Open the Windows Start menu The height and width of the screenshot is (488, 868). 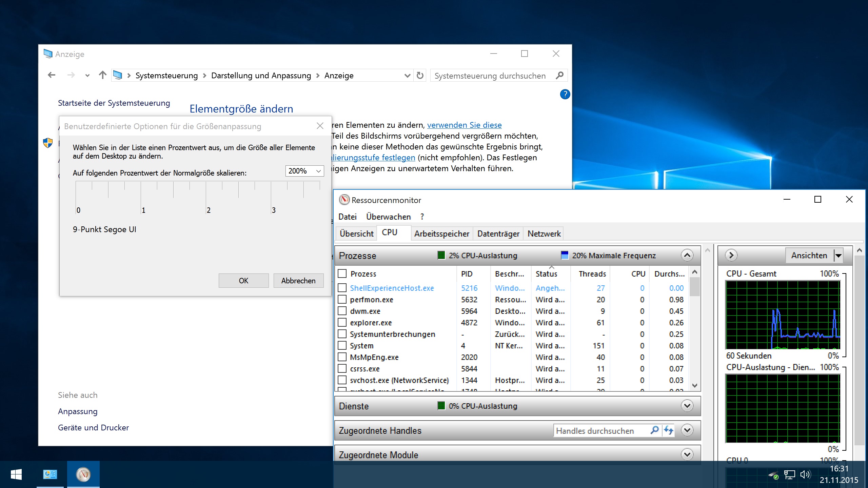(x=16, y=474)
